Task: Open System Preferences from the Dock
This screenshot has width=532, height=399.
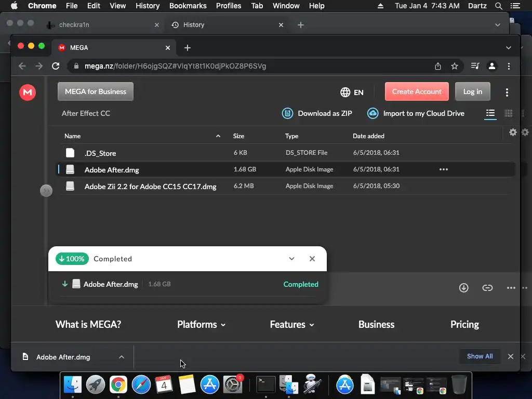Action: point(232,384)
